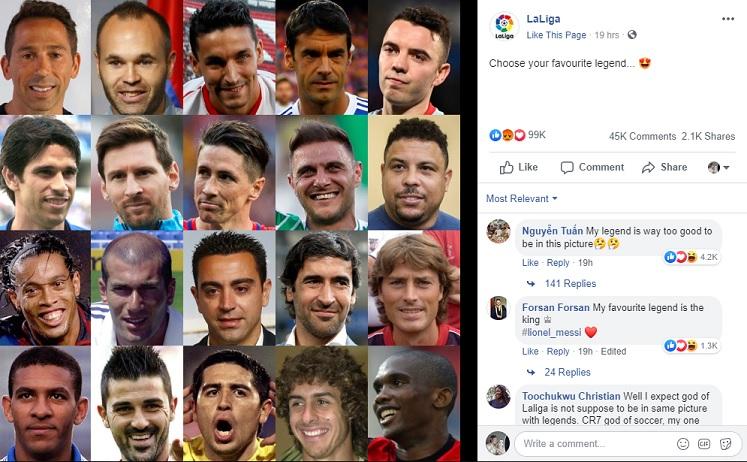Screen dimensions: 747x462
Task: Expand 24 Replies under Forsan Forsan's comment
Action: [567, 372]
